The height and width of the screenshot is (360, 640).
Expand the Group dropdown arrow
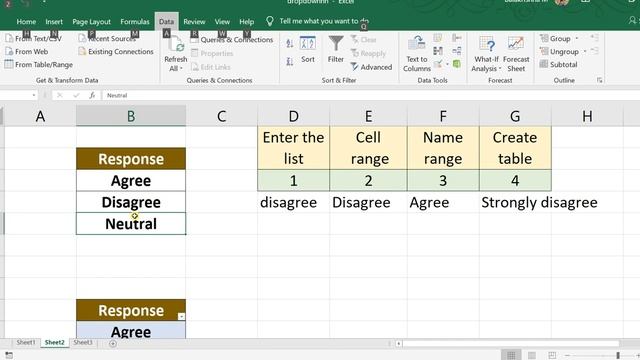tap(577, 38)
